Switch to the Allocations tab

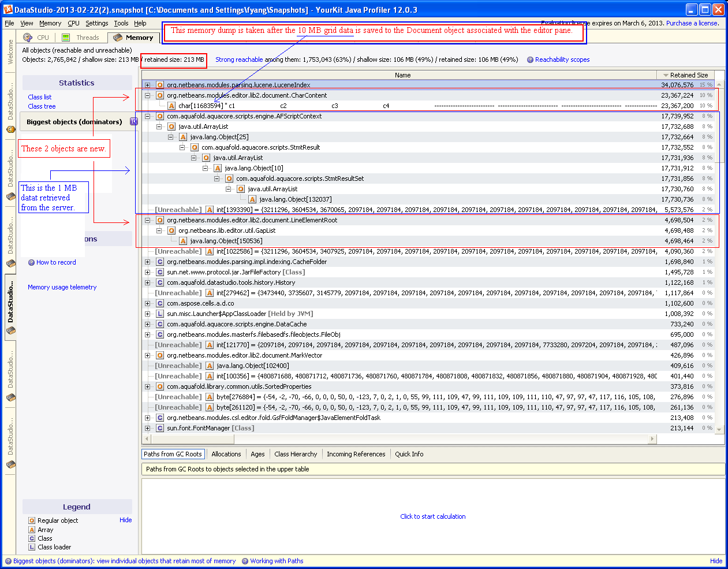point(226,454)
